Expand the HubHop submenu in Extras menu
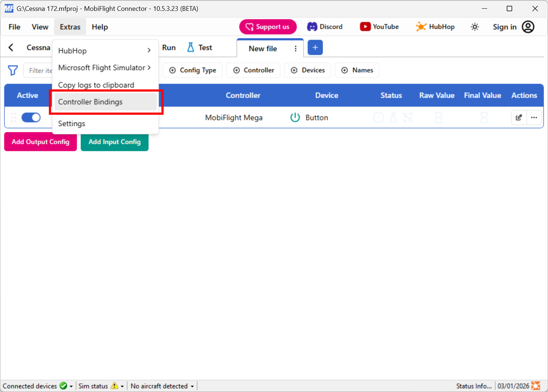The height and width of the screenshot is (392, 548). [x=105, y=51]
